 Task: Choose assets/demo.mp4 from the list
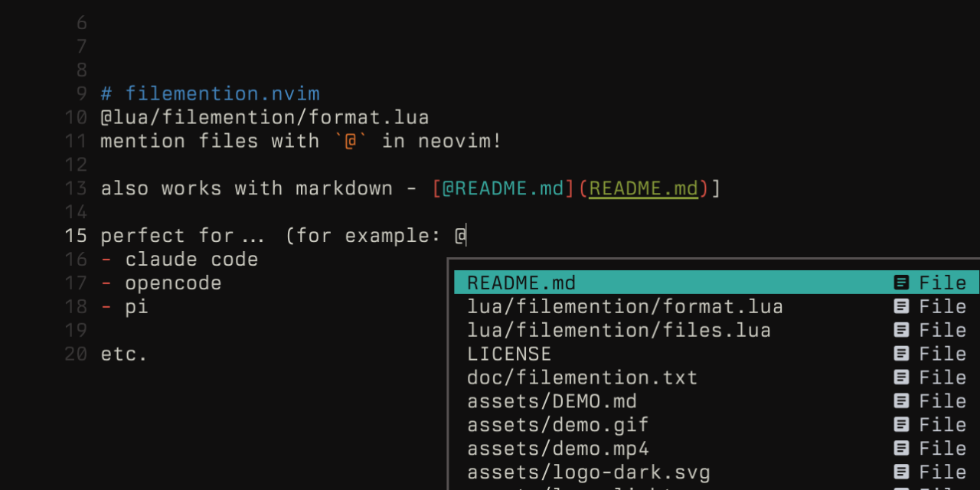click(x=717, y=449)
